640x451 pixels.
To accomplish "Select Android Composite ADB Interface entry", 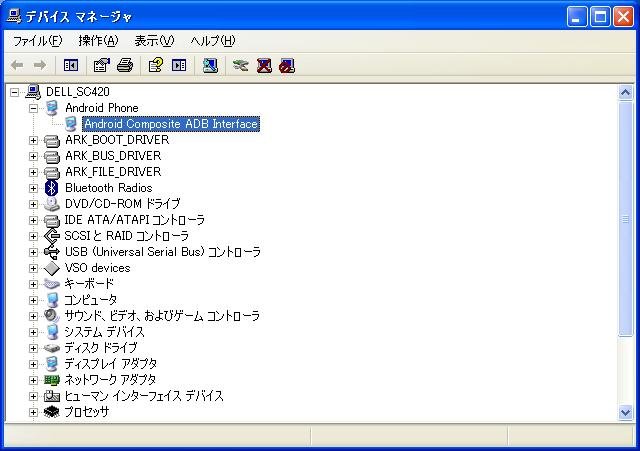I will pyautogui.click(x=171, y=124).
